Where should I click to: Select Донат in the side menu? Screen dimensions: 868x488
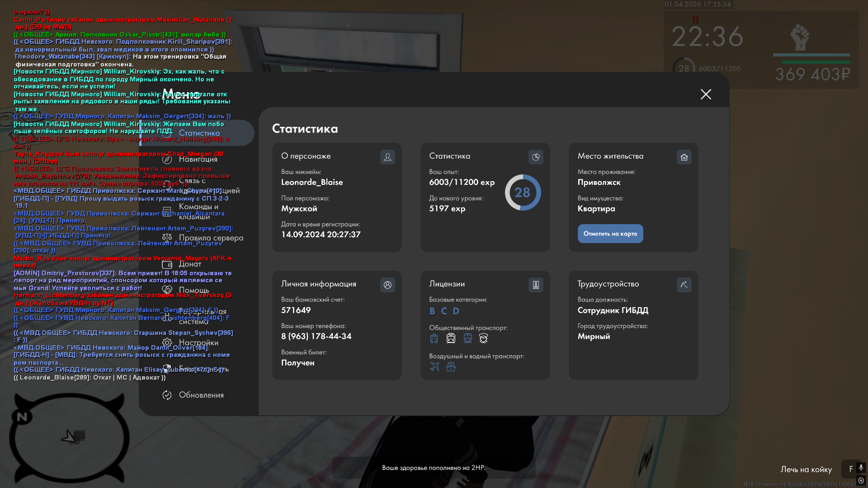pos(190,264)
